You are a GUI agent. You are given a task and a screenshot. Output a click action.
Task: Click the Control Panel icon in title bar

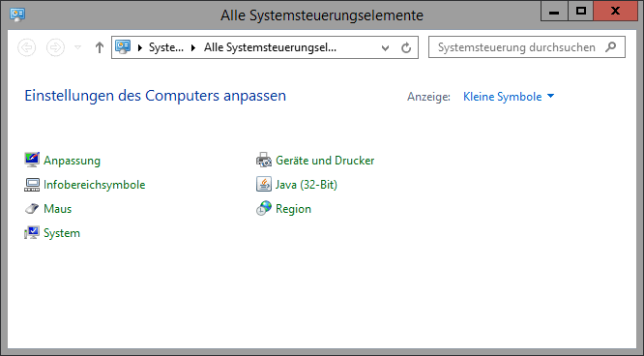tap(17, 15)
